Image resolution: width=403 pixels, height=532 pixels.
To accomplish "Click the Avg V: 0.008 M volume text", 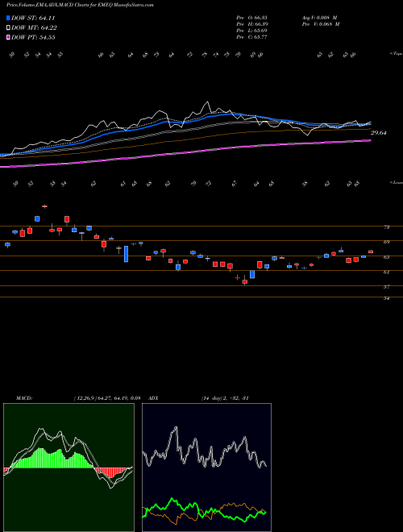I will (x=319, y=17).
